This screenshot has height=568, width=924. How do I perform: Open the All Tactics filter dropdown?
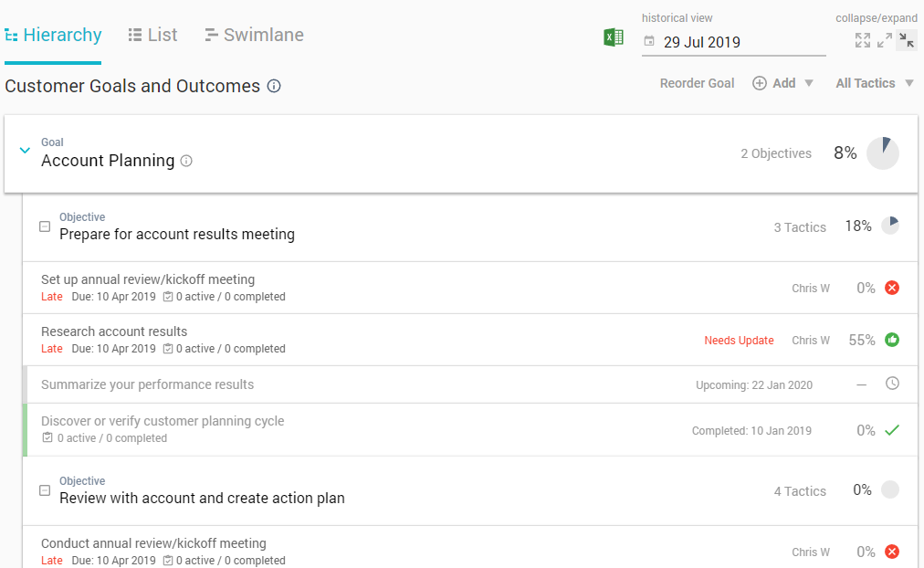pos(875,83)
